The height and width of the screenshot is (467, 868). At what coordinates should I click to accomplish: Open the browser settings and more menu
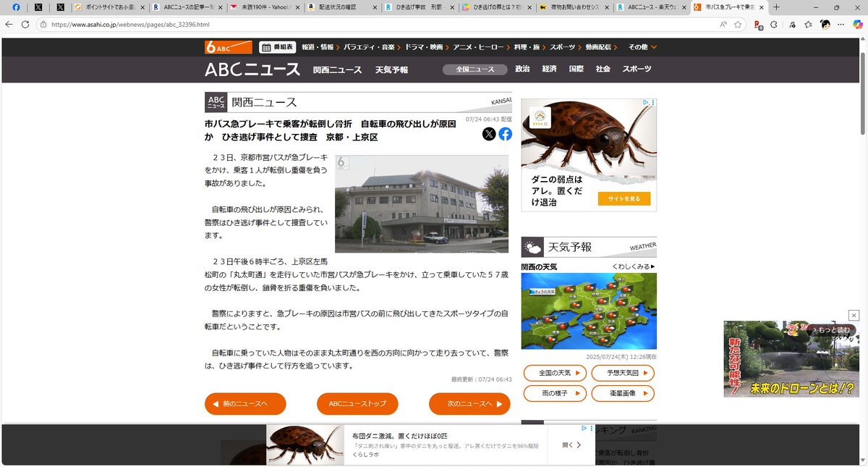pos(842,24)
